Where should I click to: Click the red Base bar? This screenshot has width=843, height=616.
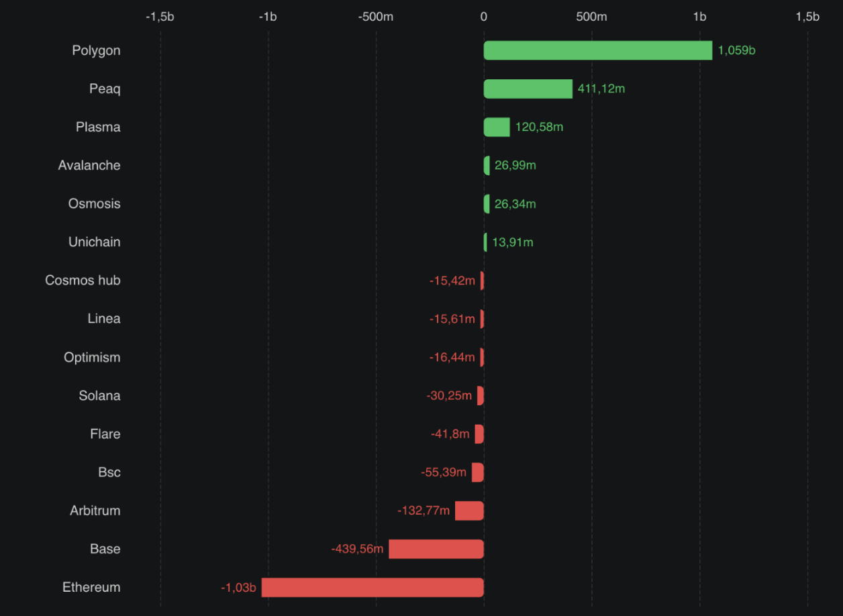tap(436, 549)
